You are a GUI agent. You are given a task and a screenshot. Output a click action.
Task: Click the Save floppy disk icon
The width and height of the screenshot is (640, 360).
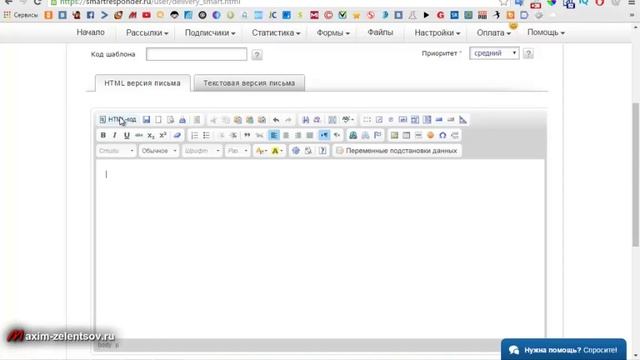coord(147,120)
